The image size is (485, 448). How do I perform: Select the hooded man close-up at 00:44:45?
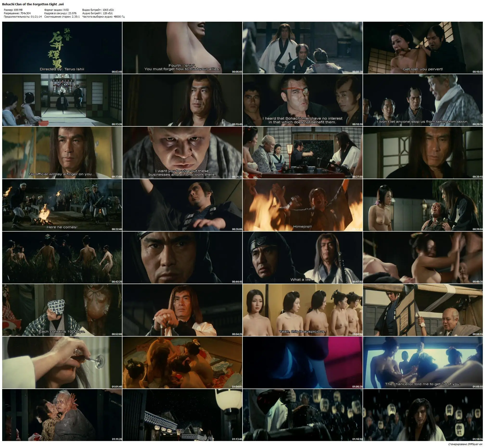tap(182, 257)
